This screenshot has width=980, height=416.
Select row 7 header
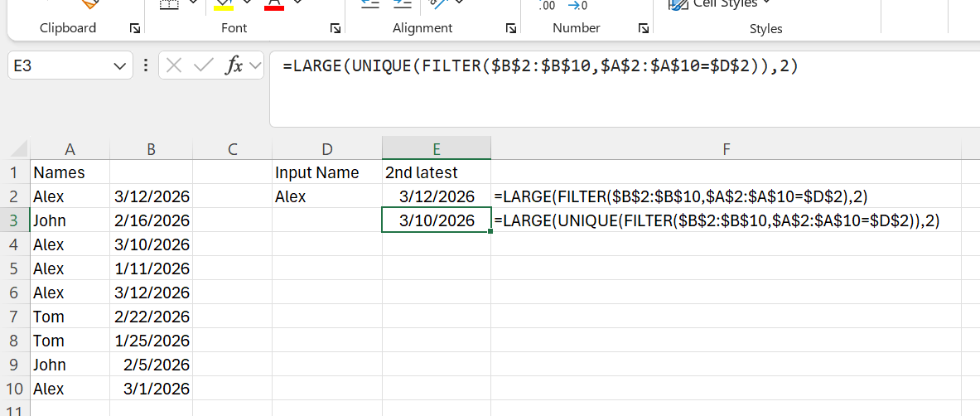15,317
